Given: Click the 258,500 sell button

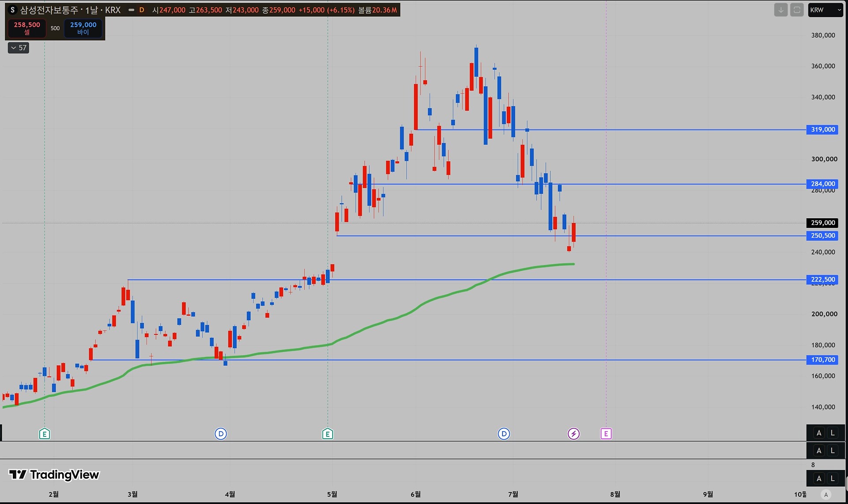Looking at the screenshot, I should click(27, 28).
